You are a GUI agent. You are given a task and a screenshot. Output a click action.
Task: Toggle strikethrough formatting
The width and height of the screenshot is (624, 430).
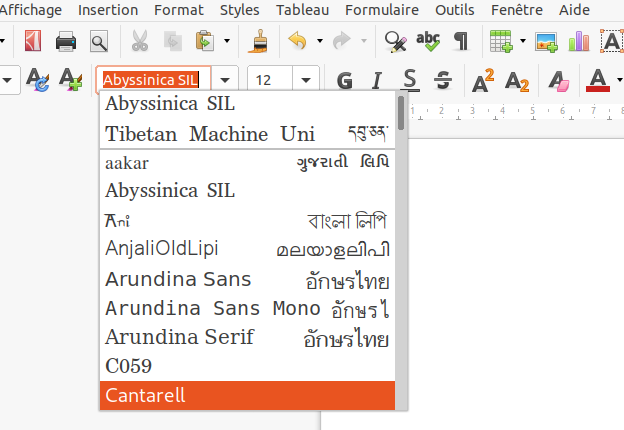tap(443, 80)
